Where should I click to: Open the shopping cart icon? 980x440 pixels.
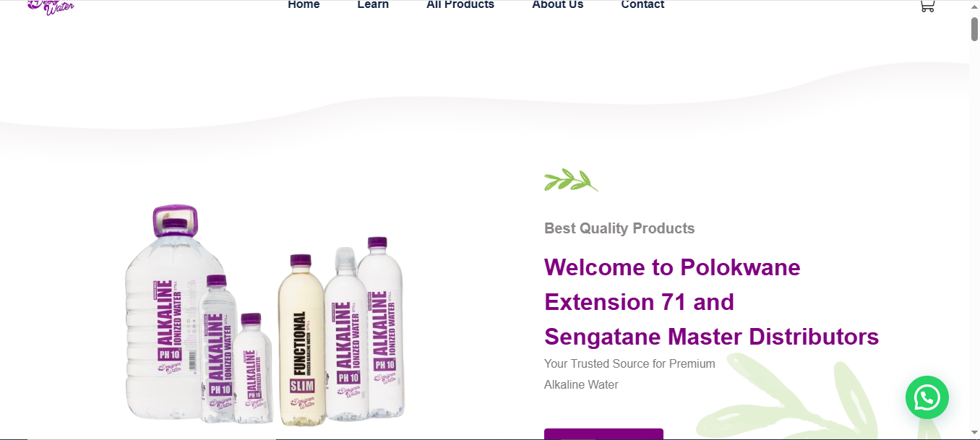(x=927, y=6)
